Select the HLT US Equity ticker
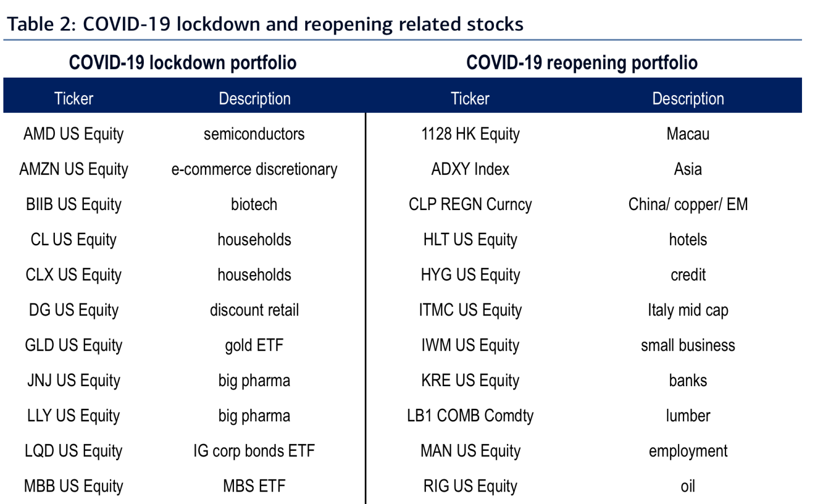The image size is (815, 504). (470, 240)
